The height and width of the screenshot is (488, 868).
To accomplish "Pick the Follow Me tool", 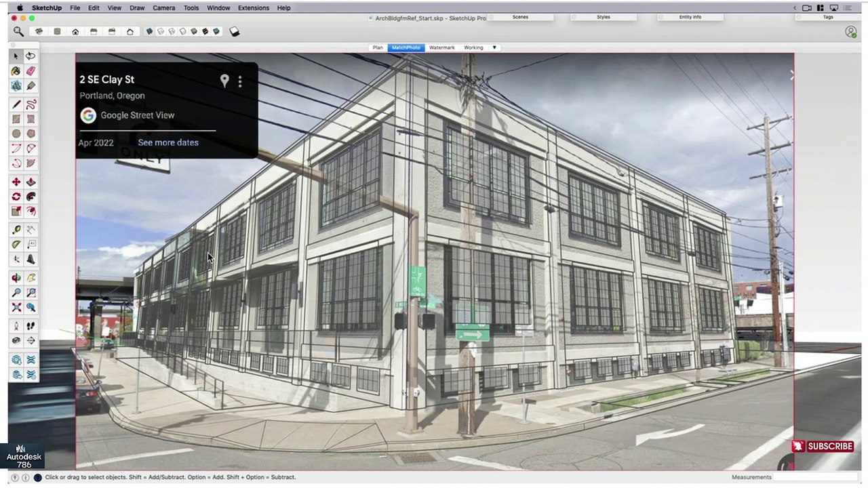I will (x=31, y=196).
